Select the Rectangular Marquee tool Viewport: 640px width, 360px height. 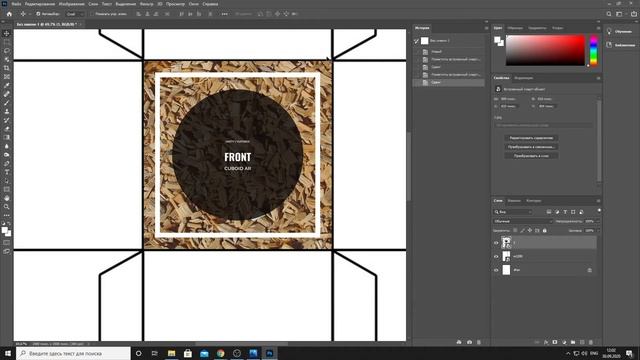[7, 42]
